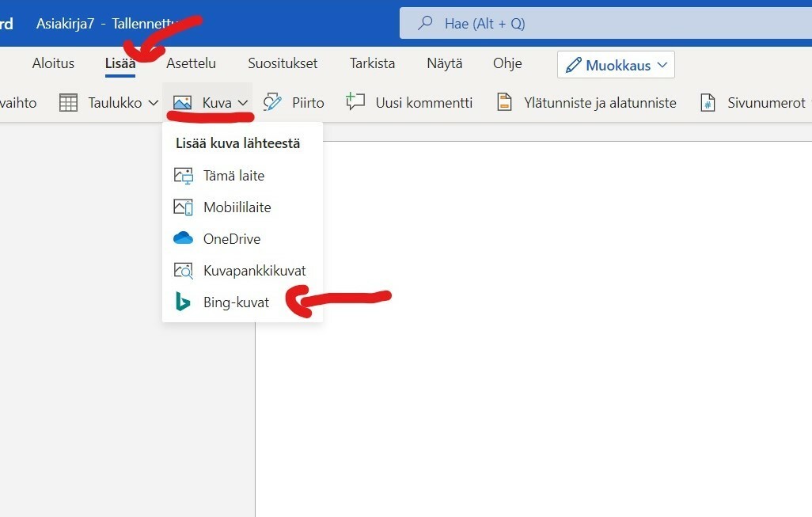
Task: Choose OneDrive cloud icon in menu
Action: coord(183,239)
